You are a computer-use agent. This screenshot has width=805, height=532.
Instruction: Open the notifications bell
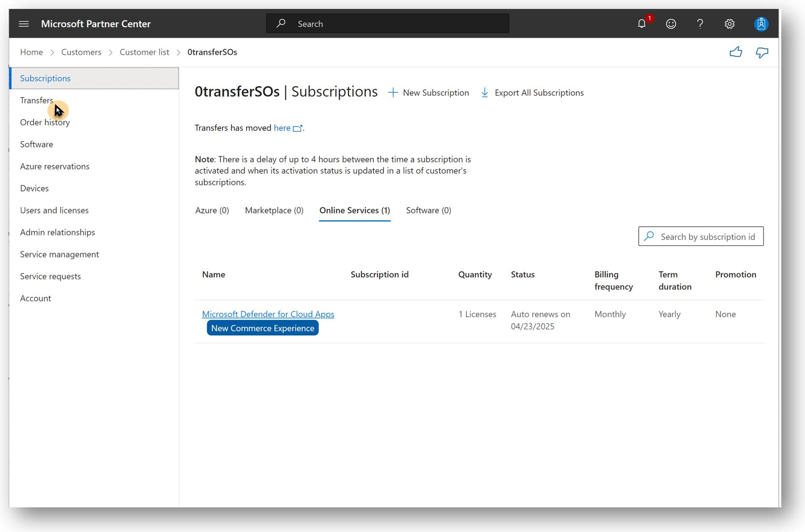(642, 24)
